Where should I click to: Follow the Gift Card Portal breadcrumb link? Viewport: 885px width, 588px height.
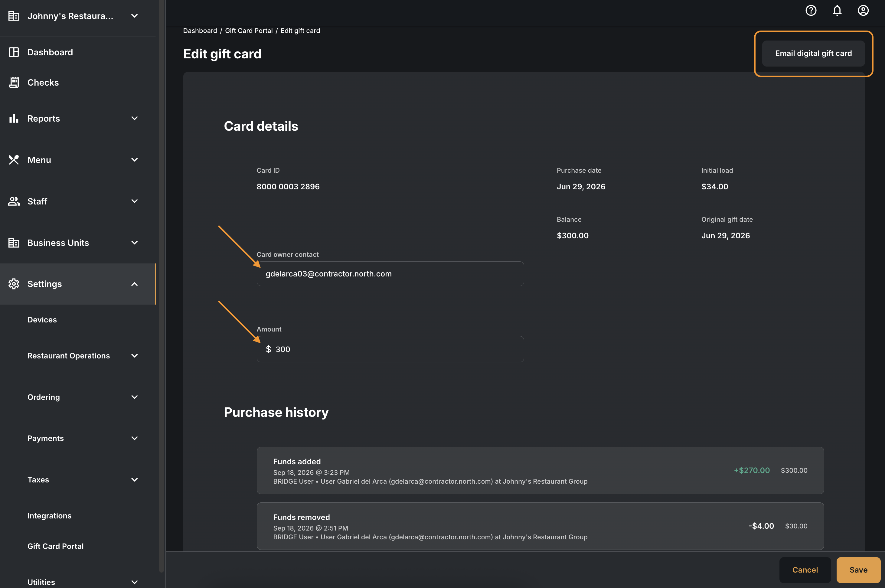coord(249,31)
